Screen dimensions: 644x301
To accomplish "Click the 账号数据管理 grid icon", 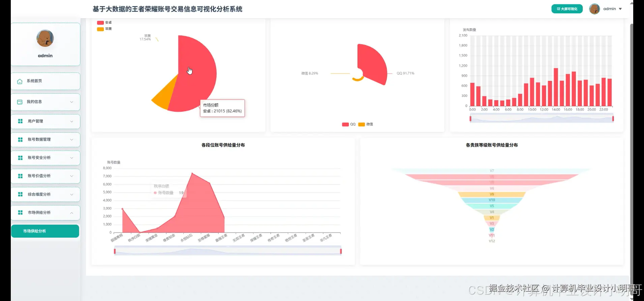I will 20,139.
